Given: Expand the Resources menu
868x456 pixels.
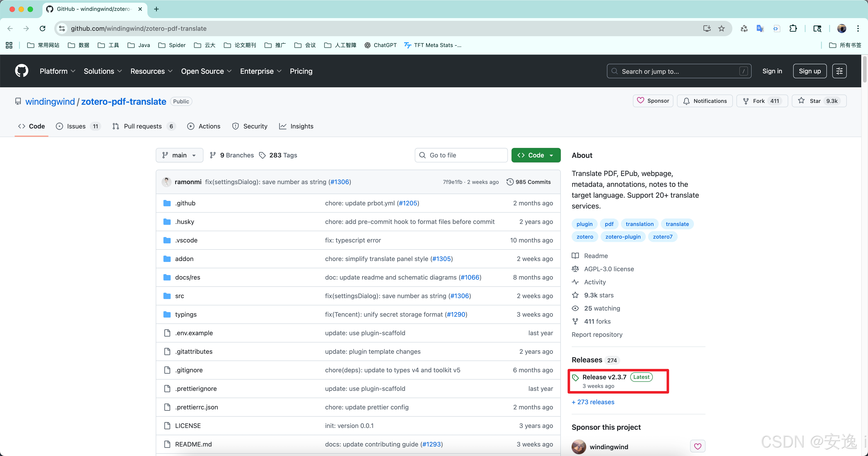Looking at the screenshot, I should tap(151, 71).
